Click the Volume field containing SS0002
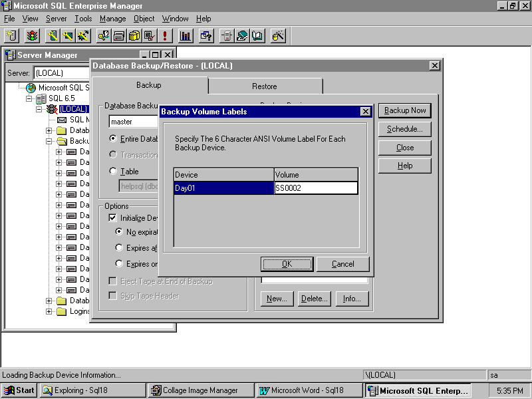This screenshot has width=532, height=399. pos(316,188)
